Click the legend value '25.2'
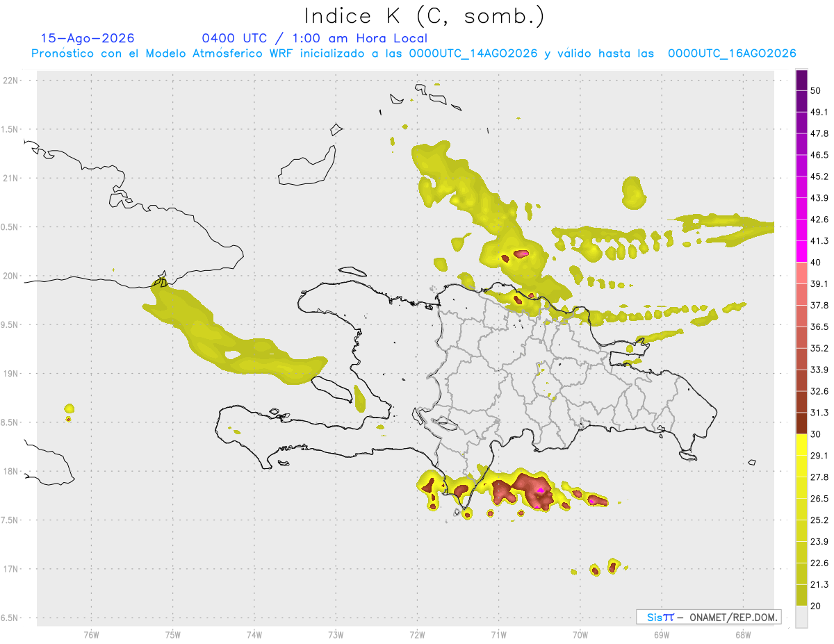 pyautogui.click(x=819, y=520)
